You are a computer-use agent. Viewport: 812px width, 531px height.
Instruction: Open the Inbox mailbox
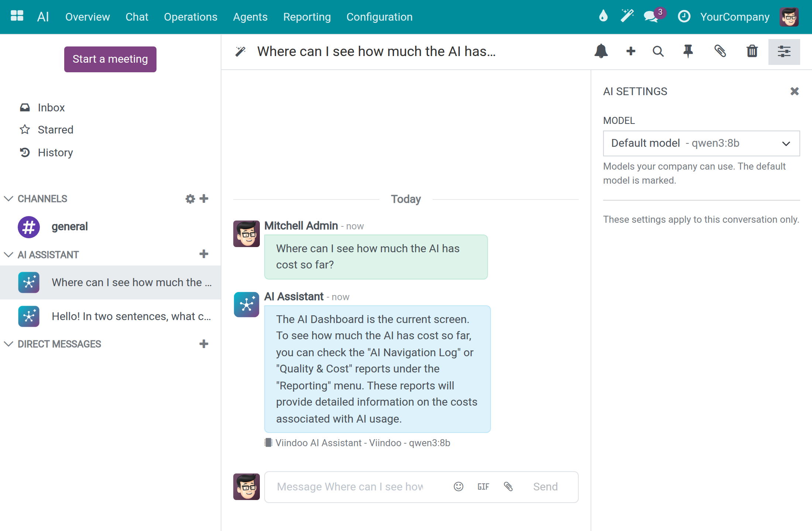click(51, 108)
